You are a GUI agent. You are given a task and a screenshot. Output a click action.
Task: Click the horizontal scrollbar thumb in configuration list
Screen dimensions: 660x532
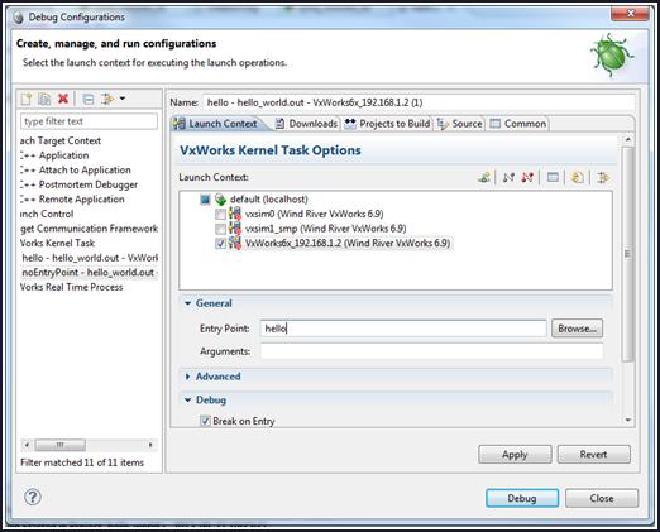point(60,444)
